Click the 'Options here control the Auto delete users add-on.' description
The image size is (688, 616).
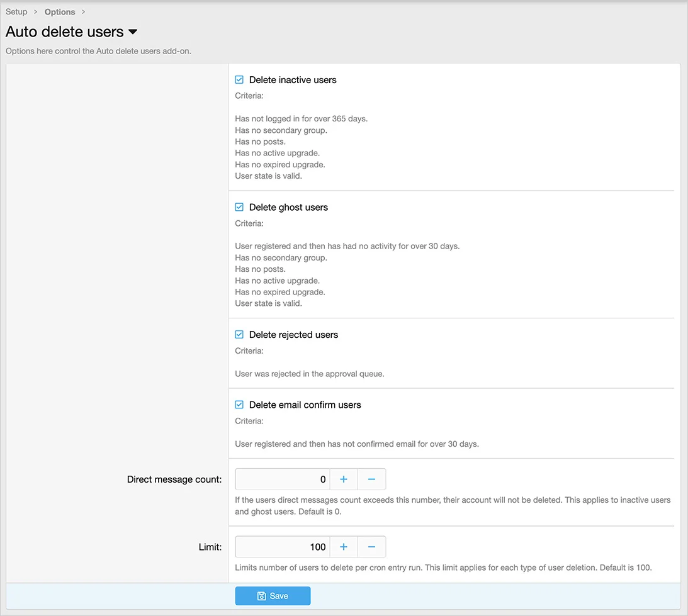(x=98, y=51)
